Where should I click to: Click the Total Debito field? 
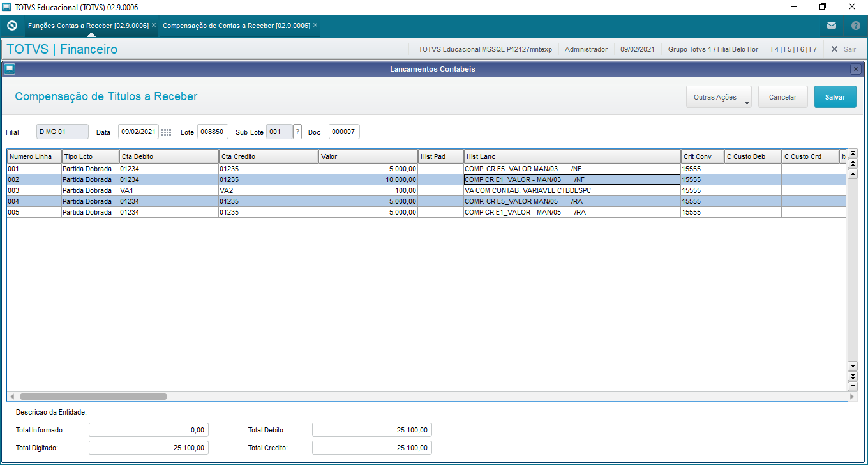click(x=372, y=430)
